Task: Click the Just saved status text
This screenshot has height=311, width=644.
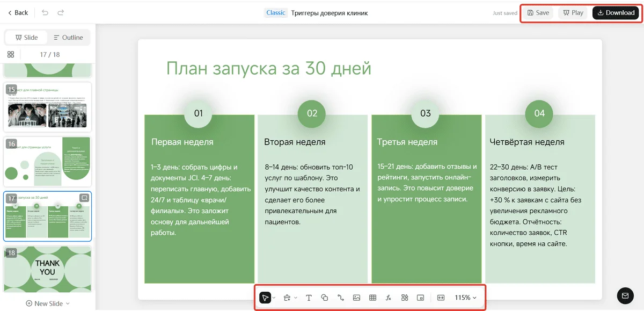Action: pyautogui.click(x=505, y=13)
